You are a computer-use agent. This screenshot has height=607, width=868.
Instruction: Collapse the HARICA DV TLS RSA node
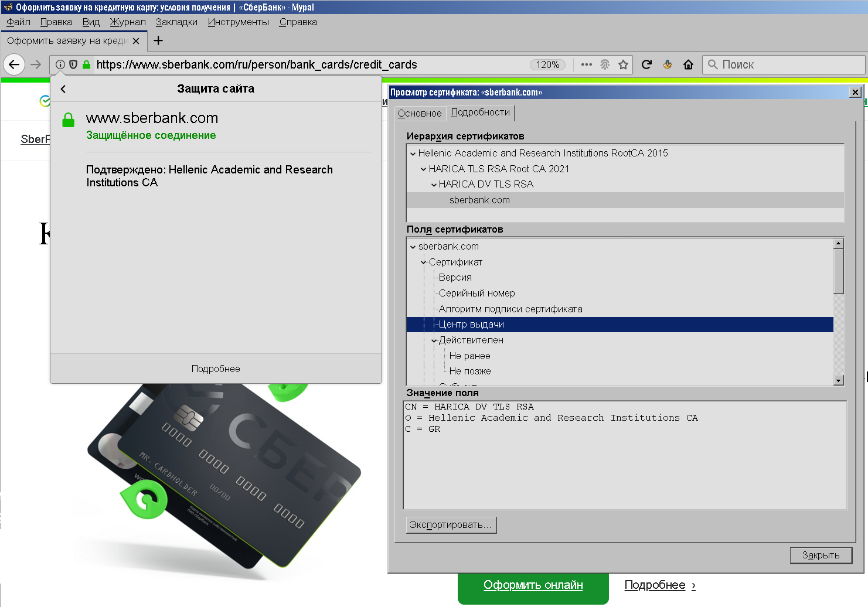click(x=434, y=185)
